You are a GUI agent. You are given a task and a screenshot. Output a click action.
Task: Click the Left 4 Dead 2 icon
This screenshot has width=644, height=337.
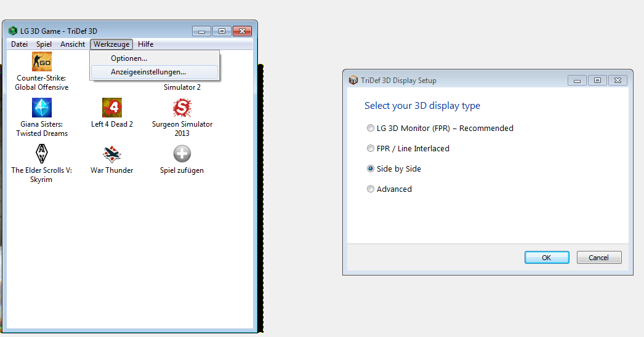coord(111,108)
